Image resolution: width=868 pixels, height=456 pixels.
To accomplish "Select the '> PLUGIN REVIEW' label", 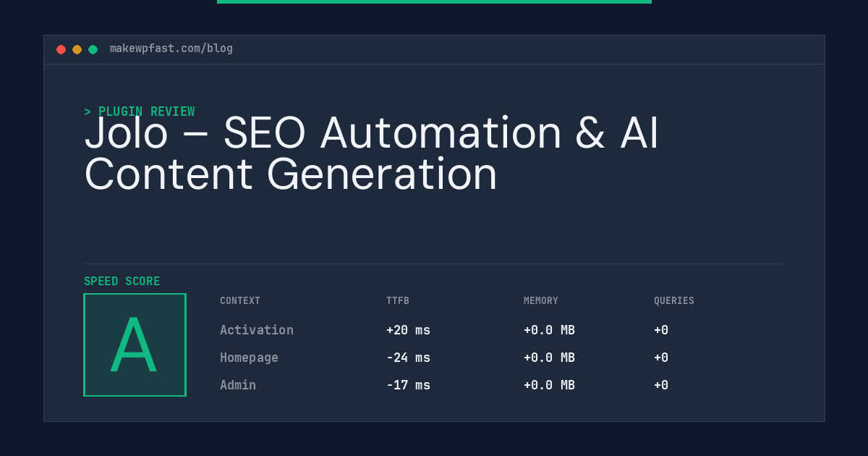I will [140, 111].
